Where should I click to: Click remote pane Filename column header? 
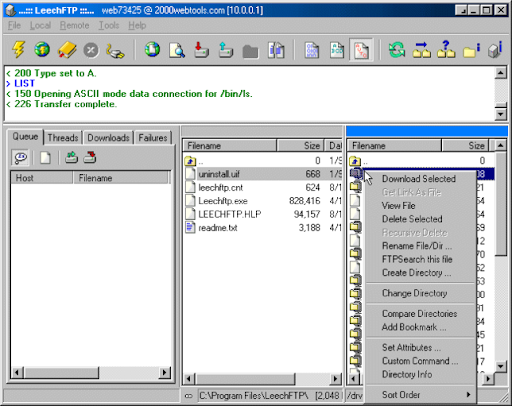[x=394, y=146]
